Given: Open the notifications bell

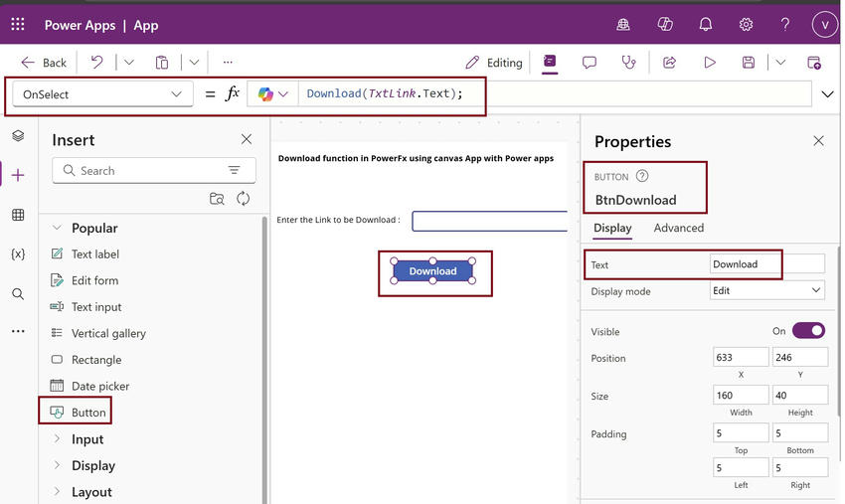Looking at the screenshot, I should pos(706,24).
